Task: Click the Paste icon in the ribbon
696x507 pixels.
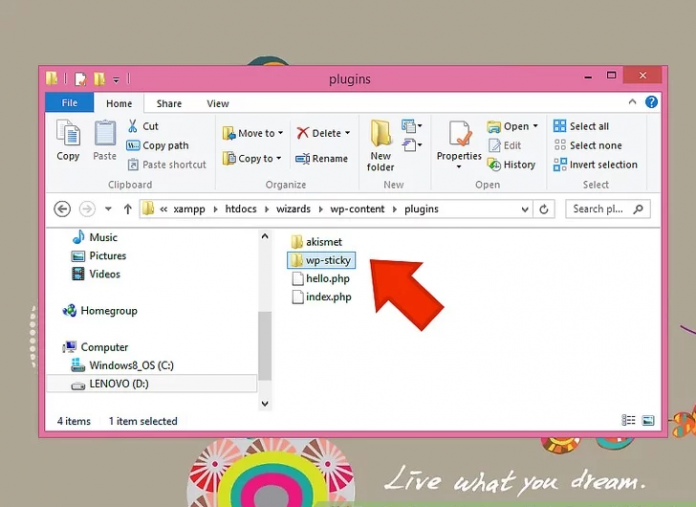Action: (105, 139)
